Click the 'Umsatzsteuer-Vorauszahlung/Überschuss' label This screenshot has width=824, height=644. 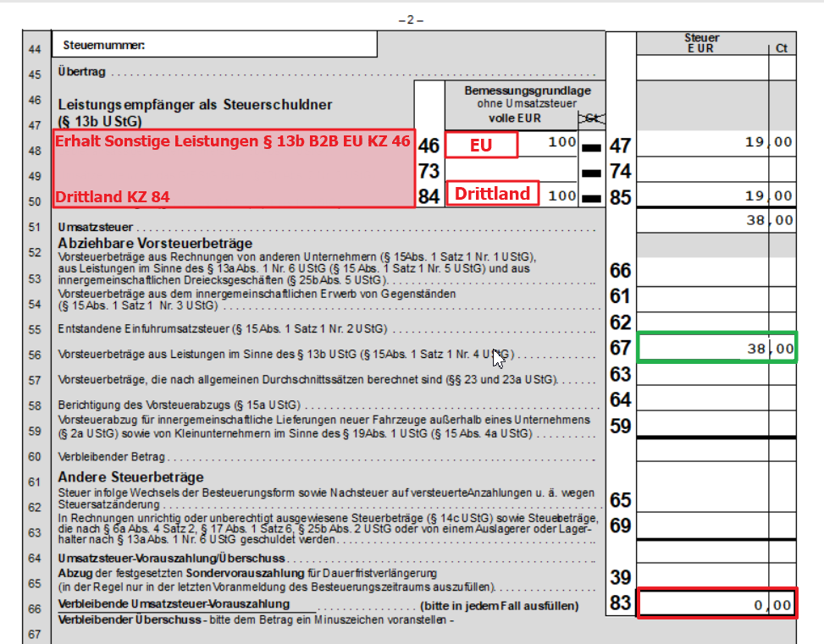pyautogui.click(x=171, y=558)
